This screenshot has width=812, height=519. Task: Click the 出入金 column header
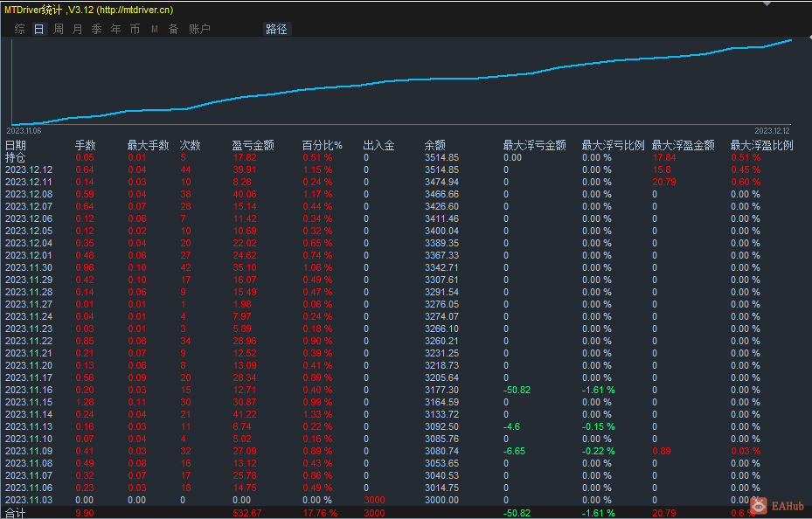click(378, 145)
